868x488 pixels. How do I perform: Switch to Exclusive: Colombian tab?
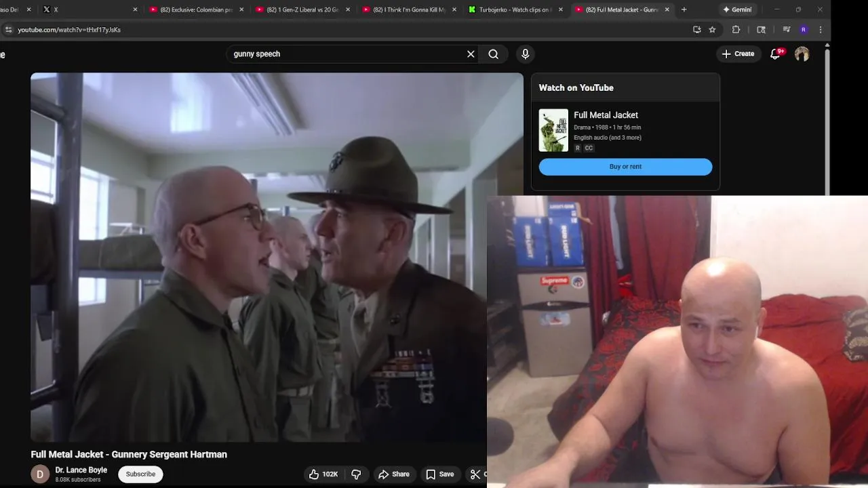point(196,9)
